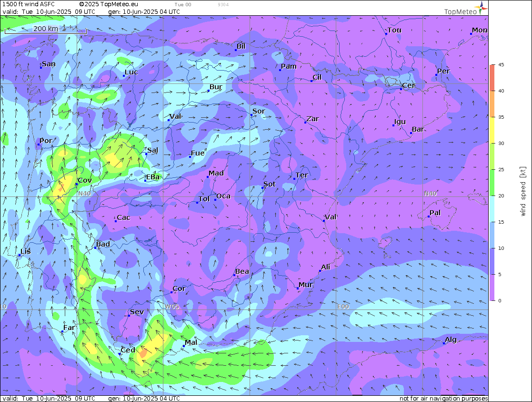Viewport: 532px width, 402px height.
Task: Click the Per city marker
Action: click(436, 75)
